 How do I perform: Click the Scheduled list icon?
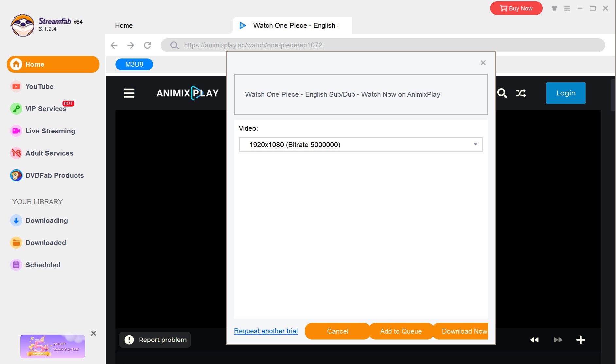tap(16, 265)
